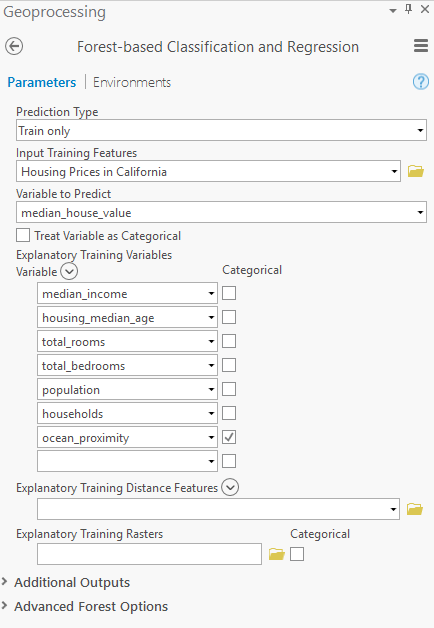Toggle Categorical checkbox for Training Rasters
This screenshot has height=628, width=434.
[x=297, y=554]
